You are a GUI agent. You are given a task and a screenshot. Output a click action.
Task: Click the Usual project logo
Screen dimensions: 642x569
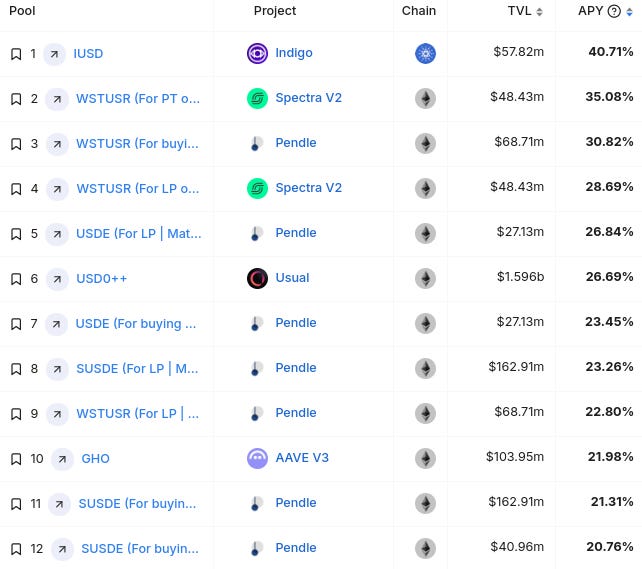[258, 278]
